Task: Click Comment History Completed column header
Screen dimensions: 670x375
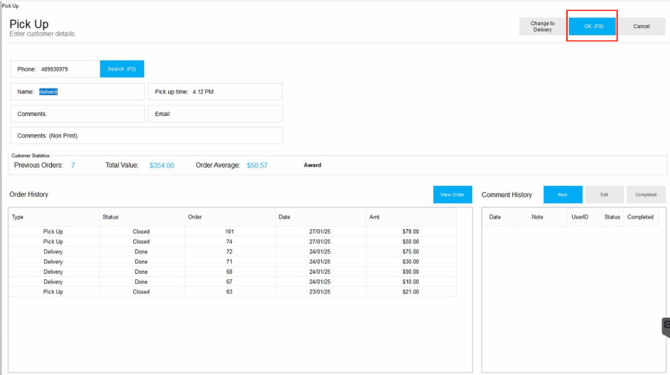Action: point(641,217)
